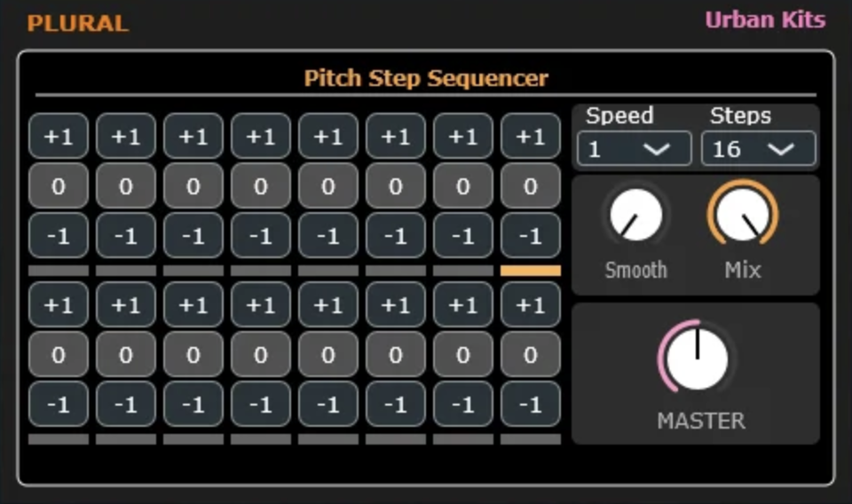Click the Pitch Step Sequencer title

[426, 78]
